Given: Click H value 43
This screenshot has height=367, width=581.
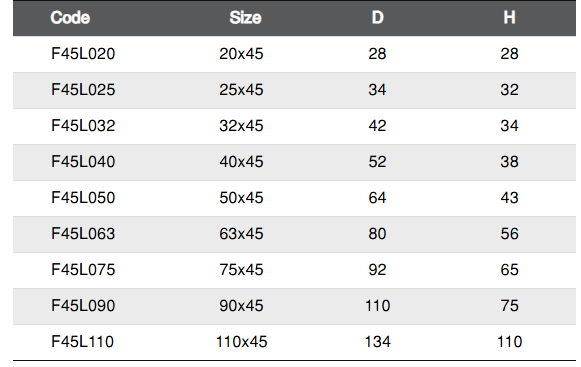Looking at the screenshot, I should [509, 198].
